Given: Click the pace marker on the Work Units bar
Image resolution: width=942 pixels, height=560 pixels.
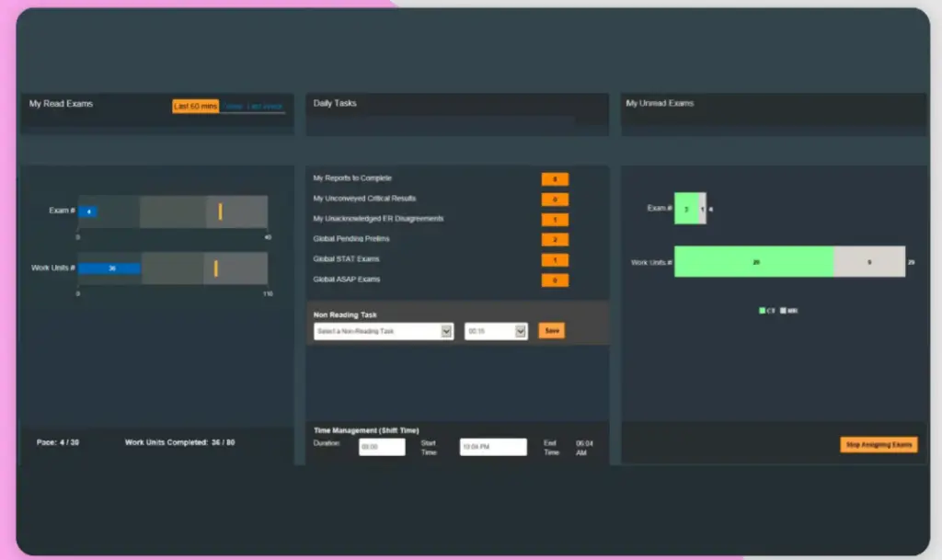Looking at the screenshot, I should click(x=217, y=268).
